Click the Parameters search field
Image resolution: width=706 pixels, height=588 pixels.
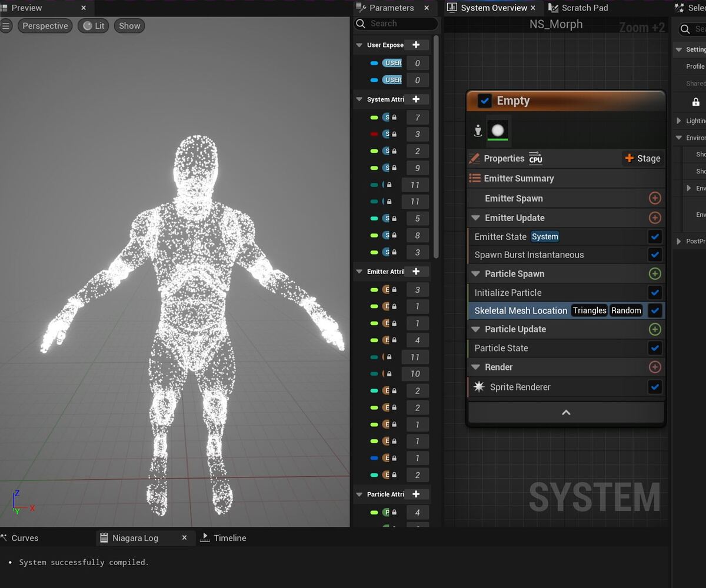pos(400,24)
